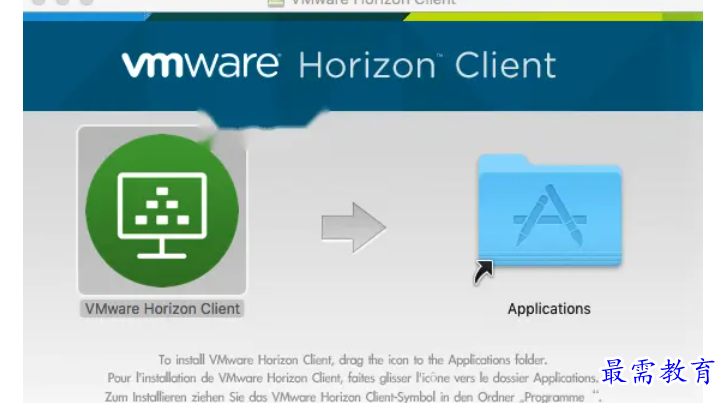Click the 'VMware Horizon Client' icon label

point(162,308)
